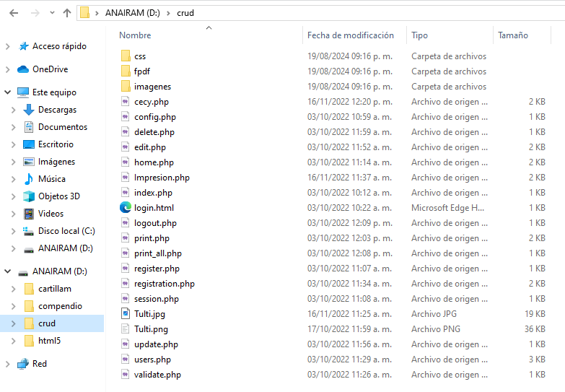Sort files by Nombre column header

tap(136, 35)
